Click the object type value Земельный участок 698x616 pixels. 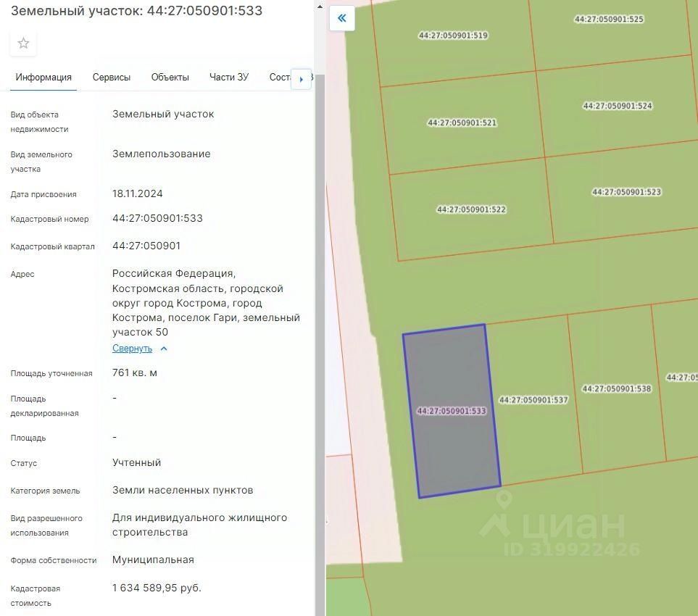click(163, 114)
